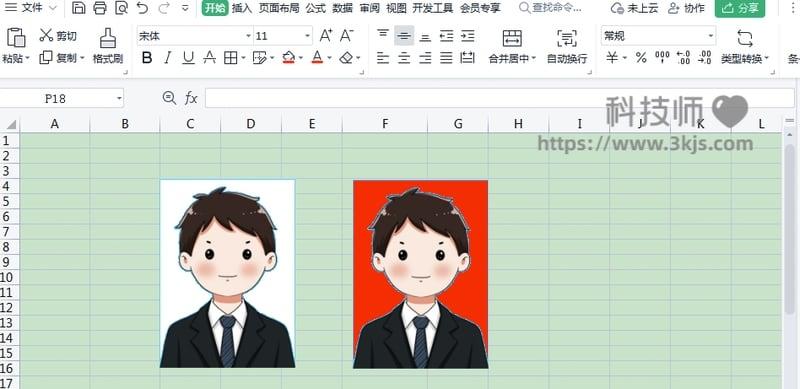The height and width of the screenshot is (389, 800).
Task: Open the 公式 tab
Action: [x=316, y=8]
